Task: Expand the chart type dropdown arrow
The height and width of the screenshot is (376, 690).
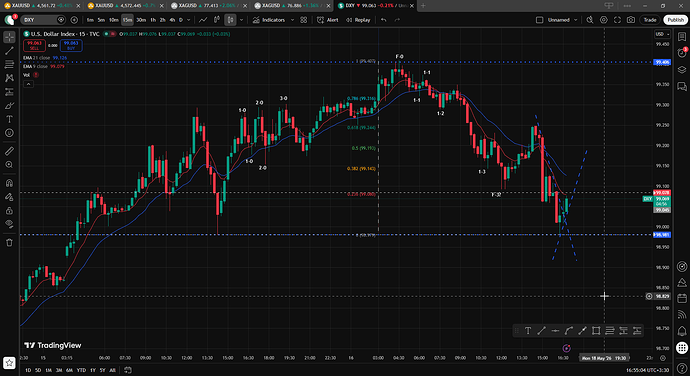Action: click(x=241, y=20)
